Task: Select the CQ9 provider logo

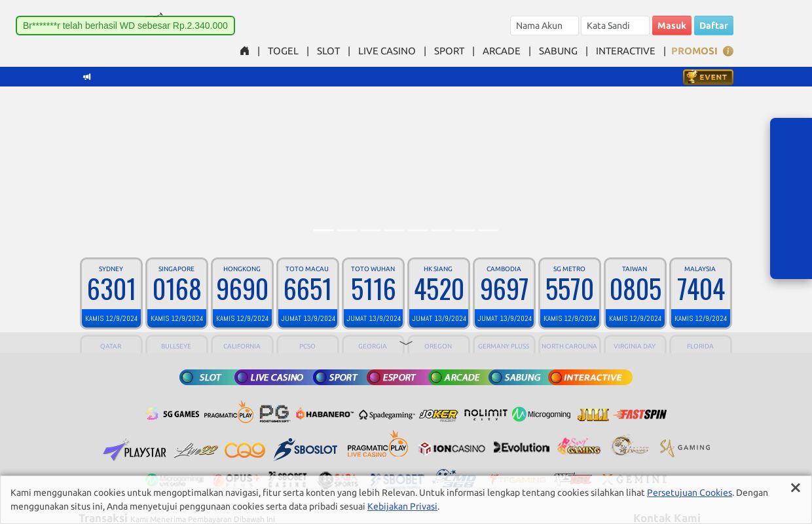Action: (245, 450)
